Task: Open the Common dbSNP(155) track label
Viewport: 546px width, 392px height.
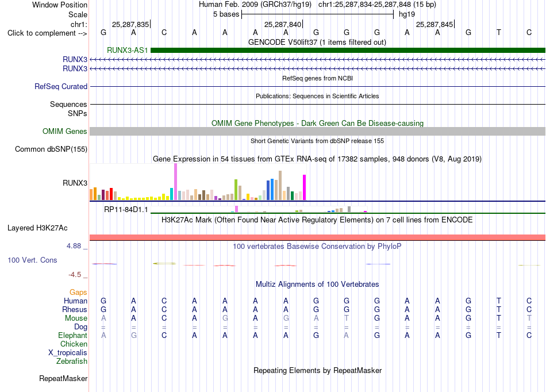Action: point(51,149)
